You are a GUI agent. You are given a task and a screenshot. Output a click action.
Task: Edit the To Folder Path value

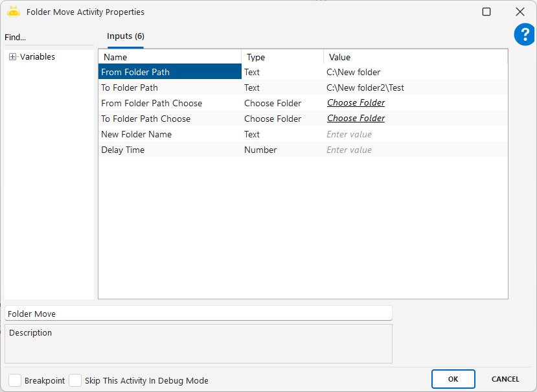[x=415, y=87]
